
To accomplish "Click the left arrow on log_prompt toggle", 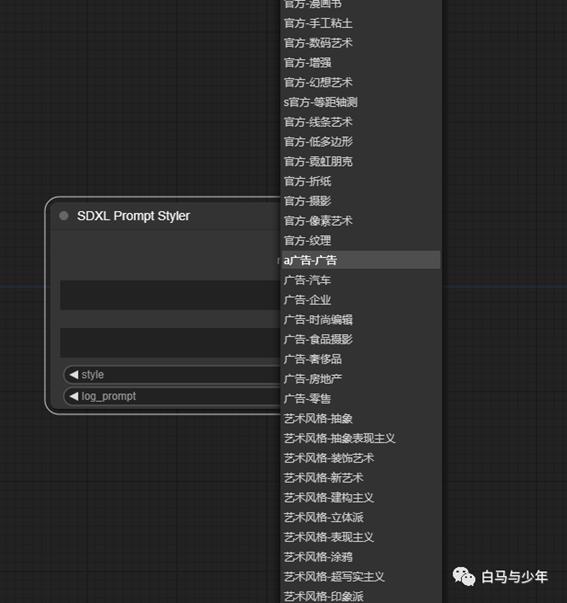I will pos(74,396).
